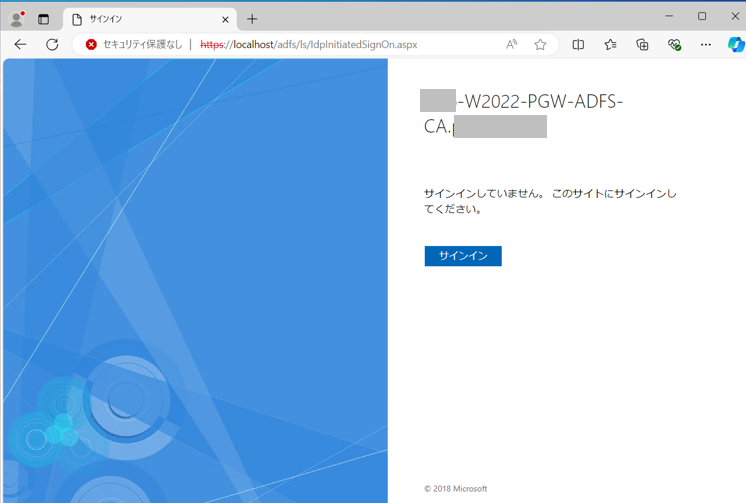Click the セキュリティ保護なし security warning

point(134,45)
